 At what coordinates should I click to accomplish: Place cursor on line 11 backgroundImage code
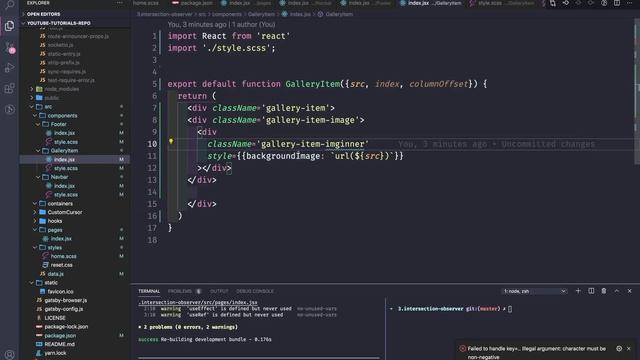click(283, 156)
